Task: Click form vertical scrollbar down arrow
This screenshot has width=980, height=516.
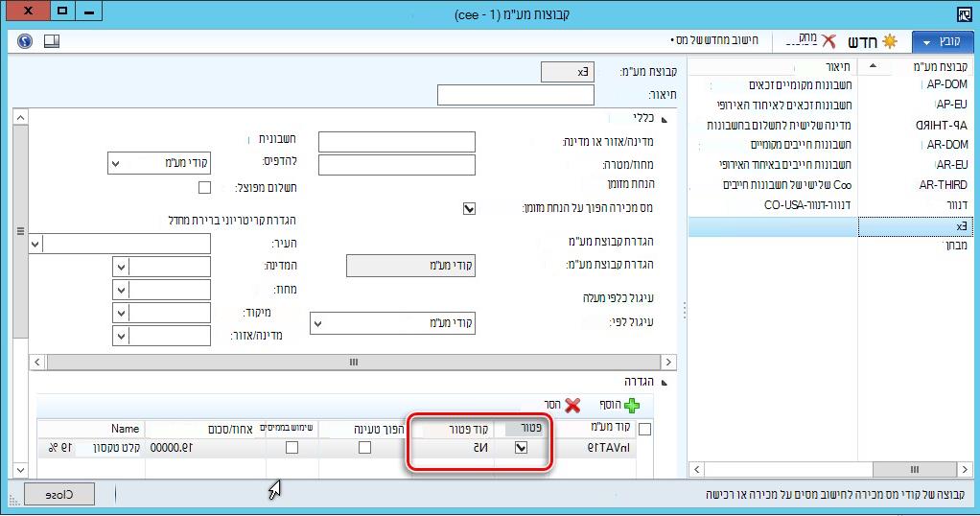Action: click(21, 470)
